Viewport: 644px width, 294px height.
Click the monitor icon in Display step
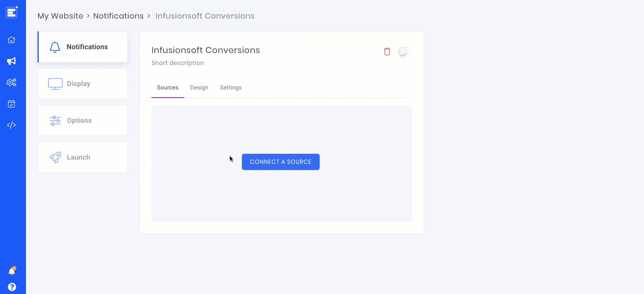click(55, 84)
